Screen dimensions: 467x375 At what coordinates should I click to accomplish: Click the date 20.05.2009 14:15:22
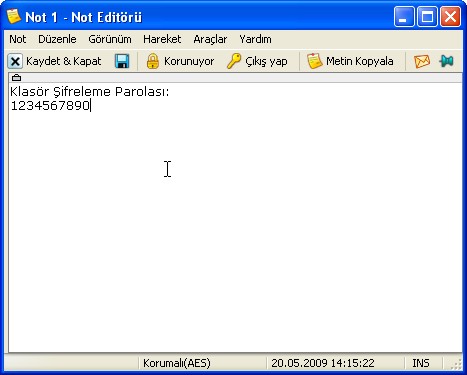point(323,363)
